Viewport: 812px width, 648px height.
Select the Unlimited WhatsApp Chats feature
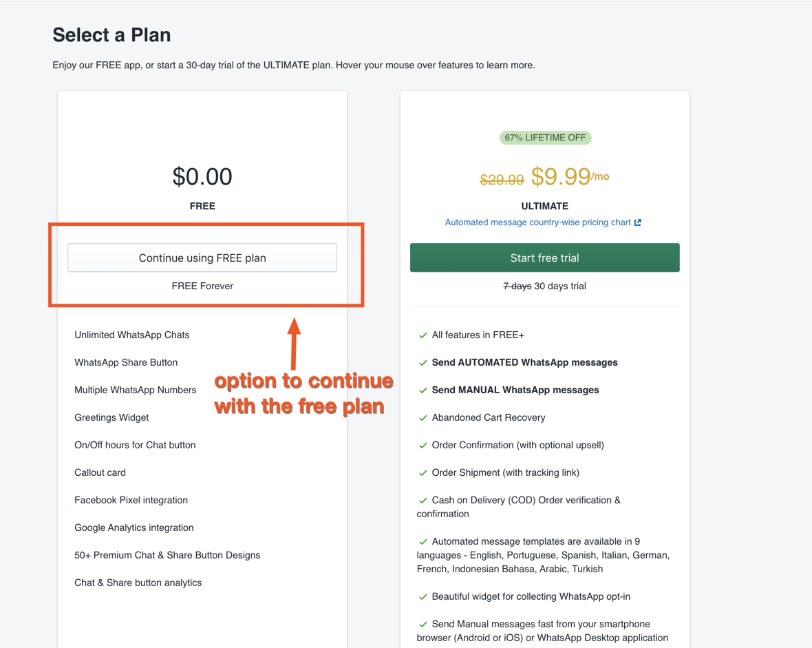point(131,335)
